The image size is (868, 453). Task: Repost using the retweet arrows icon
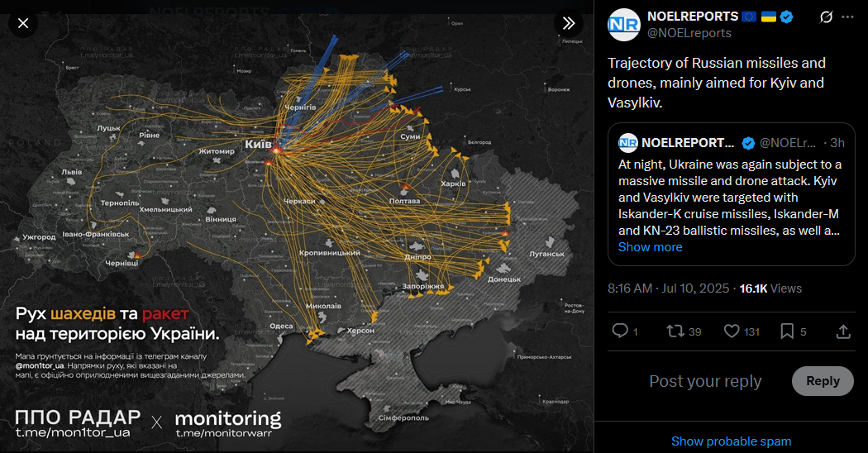click(675, 331)
